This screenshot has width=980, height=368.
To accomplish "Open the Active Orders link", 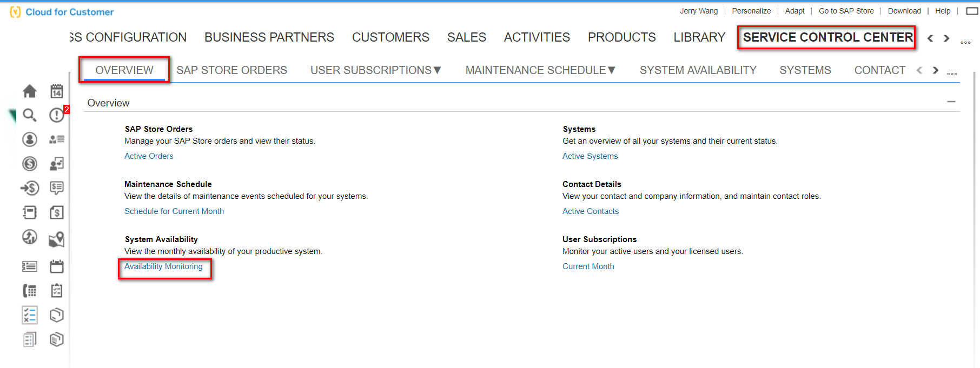I will (149, 156).
